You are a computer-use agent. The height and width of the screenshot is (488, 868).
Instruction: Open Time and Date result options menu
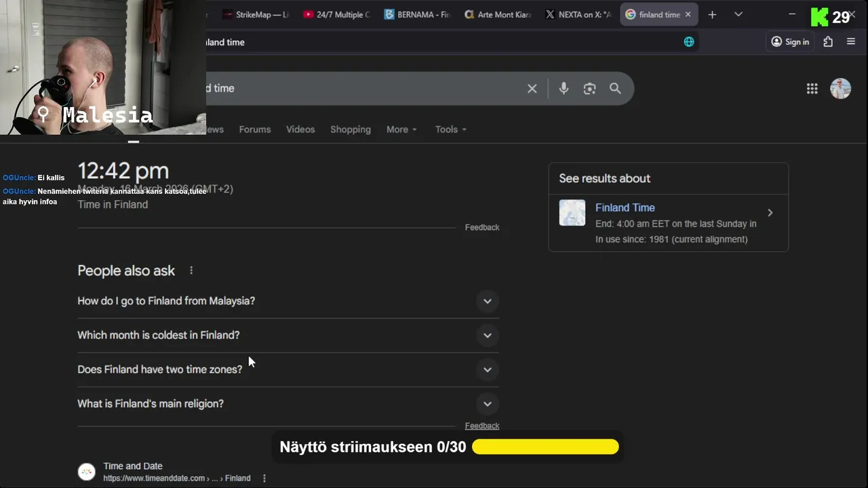[264, 478]
